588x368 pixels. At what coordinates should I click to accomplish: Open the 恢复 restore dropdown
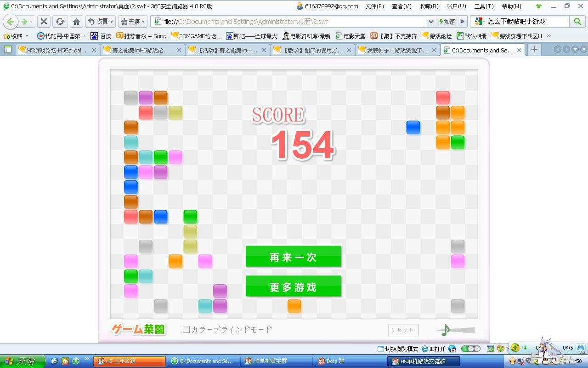pyautogui.click(x=100, y=22)
